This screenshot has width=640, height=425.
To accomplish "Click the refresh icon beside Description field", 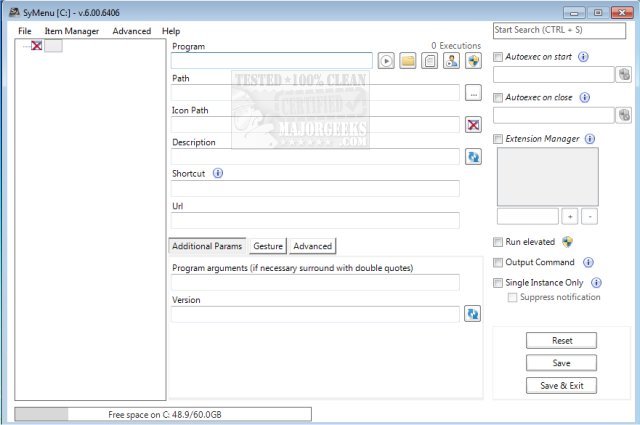I will click(474, 157).
